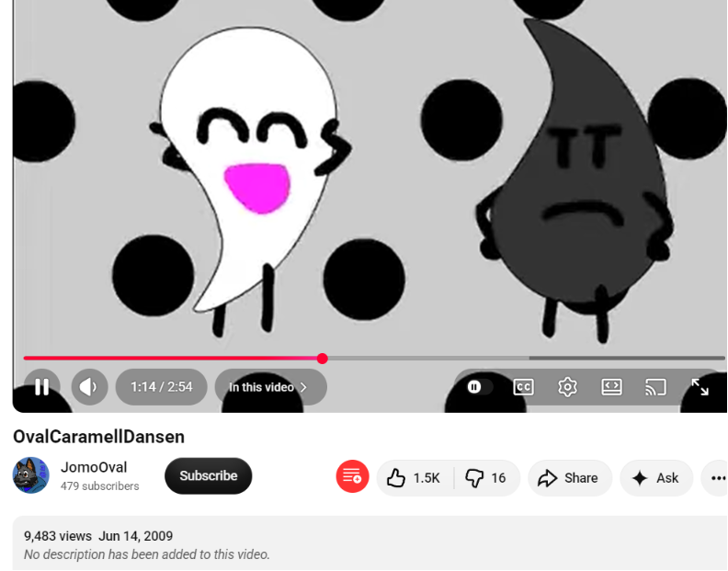This screenshot has width=728, height=571.
Task: Click the red add-to-queue playlist icon
Action: coord(352,476)
